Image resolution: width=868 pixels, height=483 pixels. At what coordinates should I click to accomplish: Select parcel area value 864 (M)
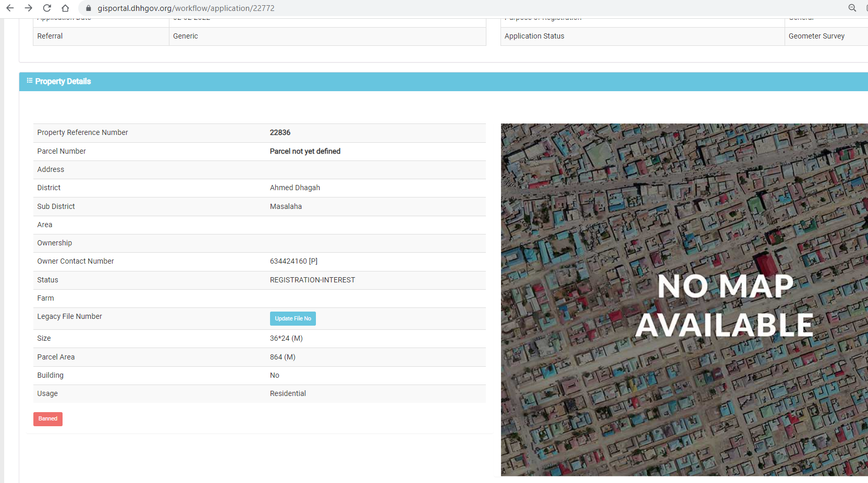point(283,357)
